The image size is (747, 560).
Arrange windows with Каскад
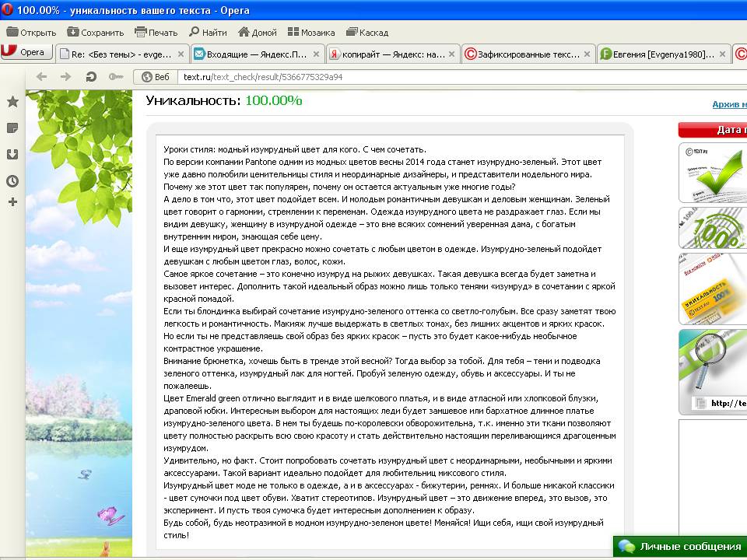(367, 33)
